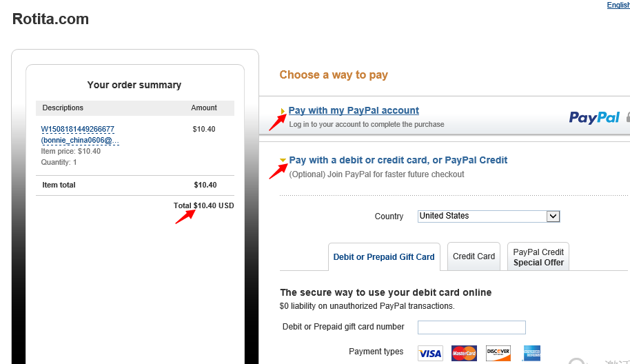Click the Visa card logo
This screenshot has width=630, height=364.
pos(430,353)
